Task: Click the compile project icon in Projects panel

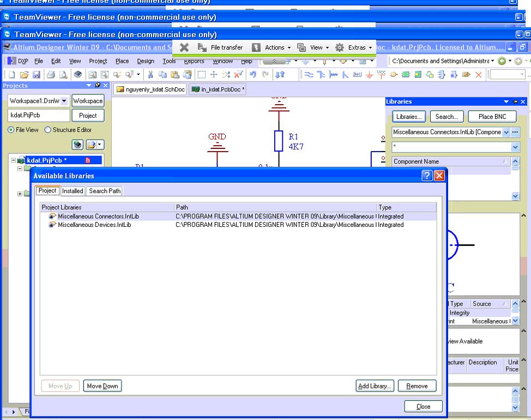Action: point(77,145)
